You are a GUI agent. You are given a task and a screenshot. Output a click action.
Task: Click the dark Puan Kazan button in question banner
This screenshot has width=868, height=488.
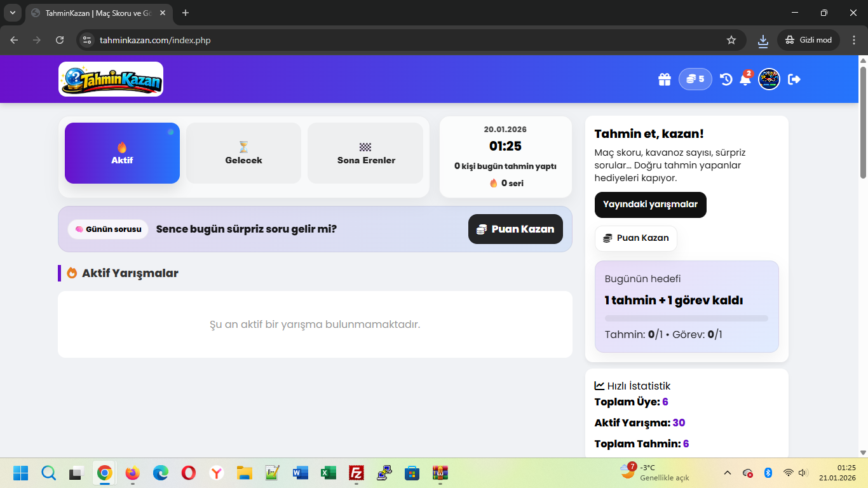tap(515, 229)
